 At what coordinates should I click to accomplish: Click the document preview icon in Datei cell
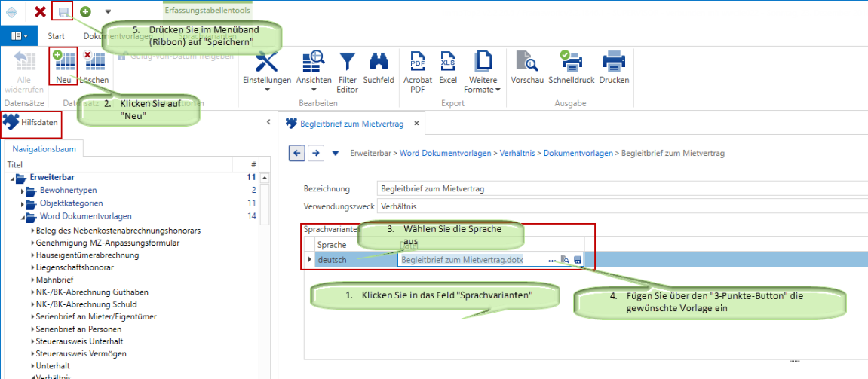click(x=565, y=259)
